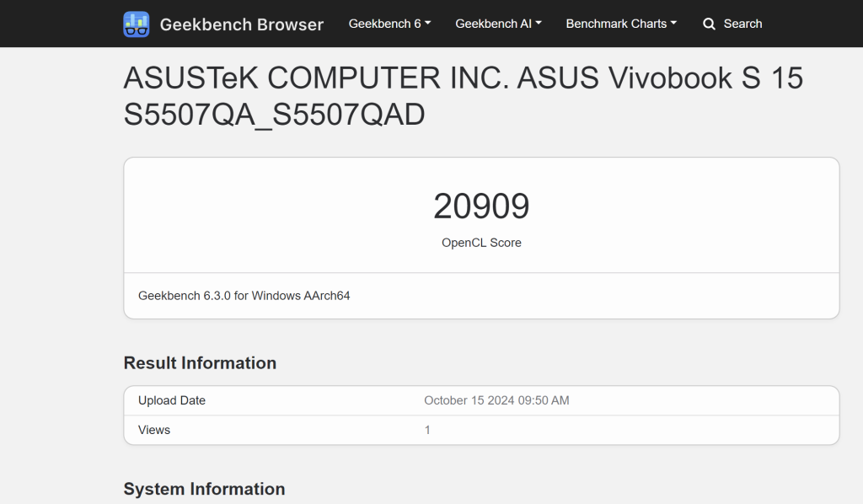This screenshot has height=504, width=863.
Task: Click the Benchmark Charts chevron arrow
Action: click(673, 24)
